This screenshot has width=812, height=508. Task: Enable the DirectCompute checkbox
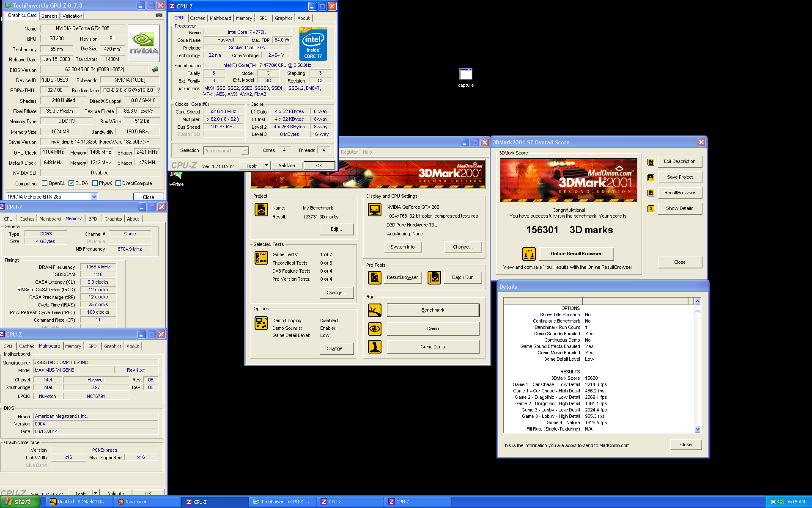point(118,183)
